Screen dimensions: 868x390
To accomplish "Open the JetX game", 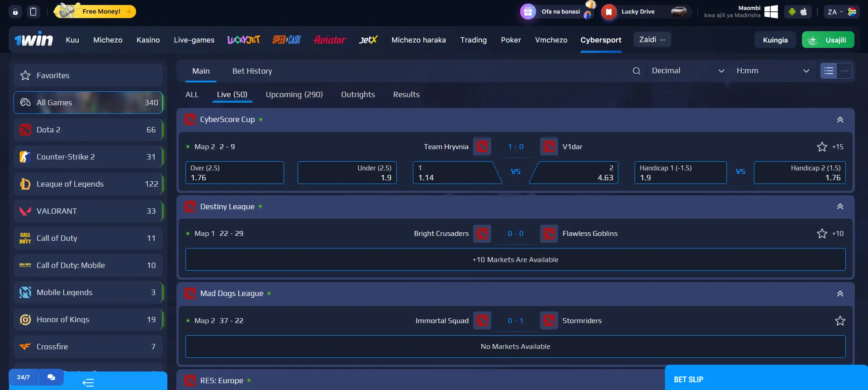I will [368, 40].
